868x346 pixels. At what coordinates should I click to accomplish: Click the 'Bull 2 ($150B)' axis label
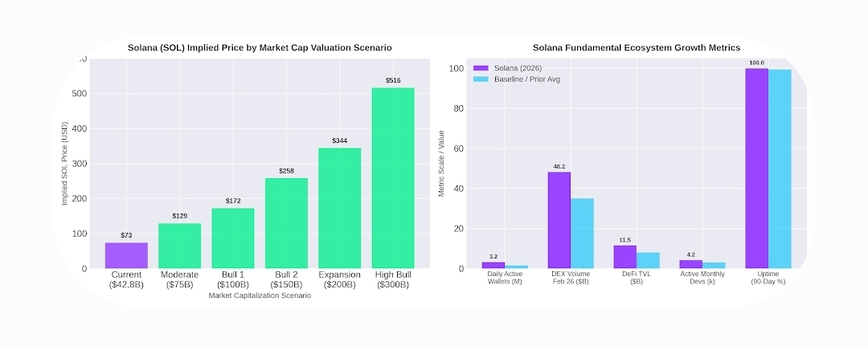(x=286, y=279)
